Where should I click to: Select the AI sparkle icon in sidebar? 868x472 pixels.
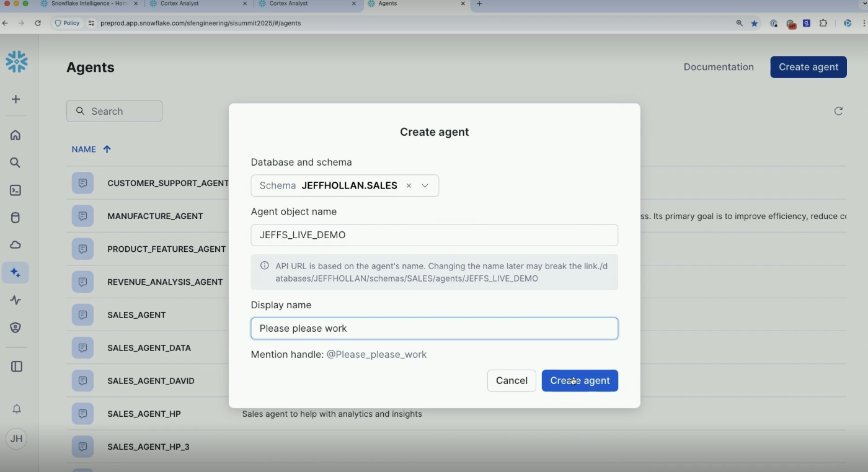pos(15,273)
